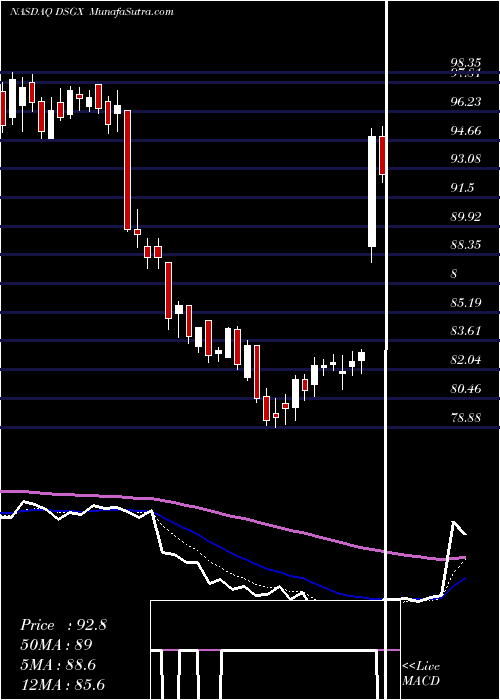Select the 89.92 price level label

466,217
